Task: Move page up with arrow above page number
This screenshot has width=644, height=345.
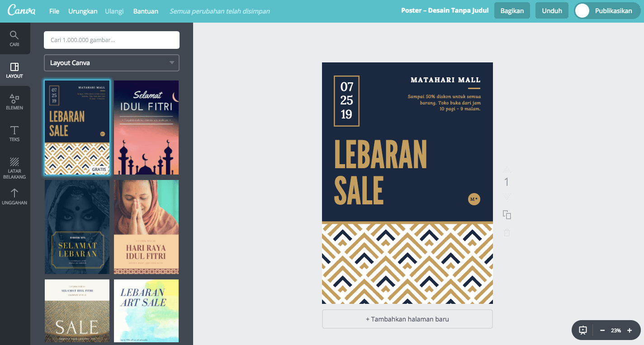Action: [507, 170]
